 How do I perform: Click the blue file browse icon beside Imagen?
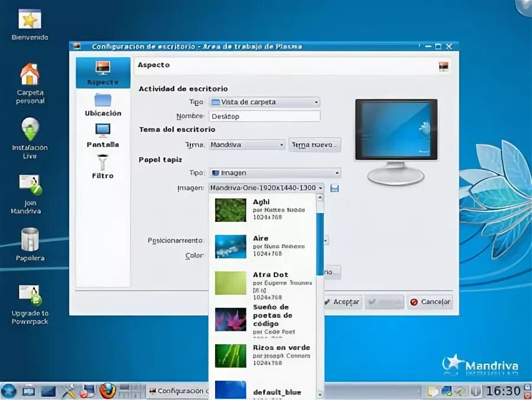pos(335,188)
